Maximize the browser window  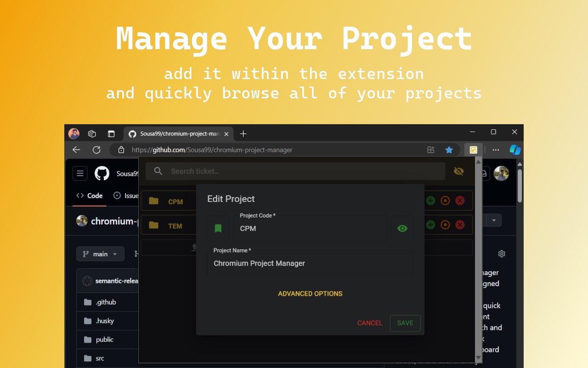493,132
